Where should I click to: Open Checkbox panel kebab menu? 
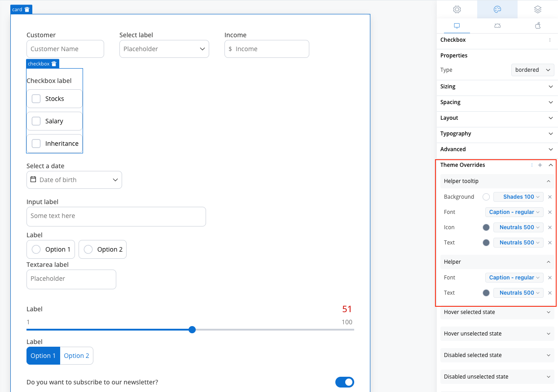pyautogui.click(x=550, y=40)
